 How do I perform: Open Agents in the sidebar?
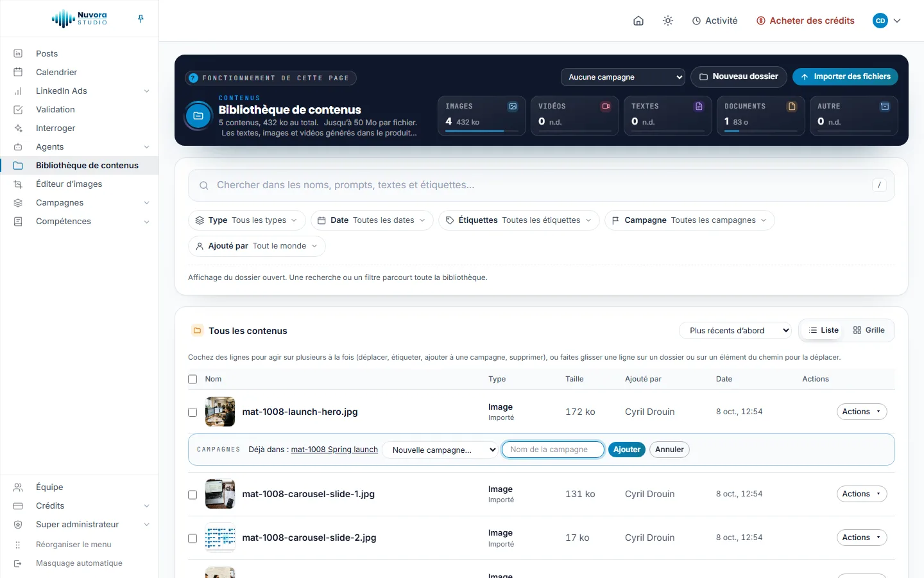tap(79, 146)
